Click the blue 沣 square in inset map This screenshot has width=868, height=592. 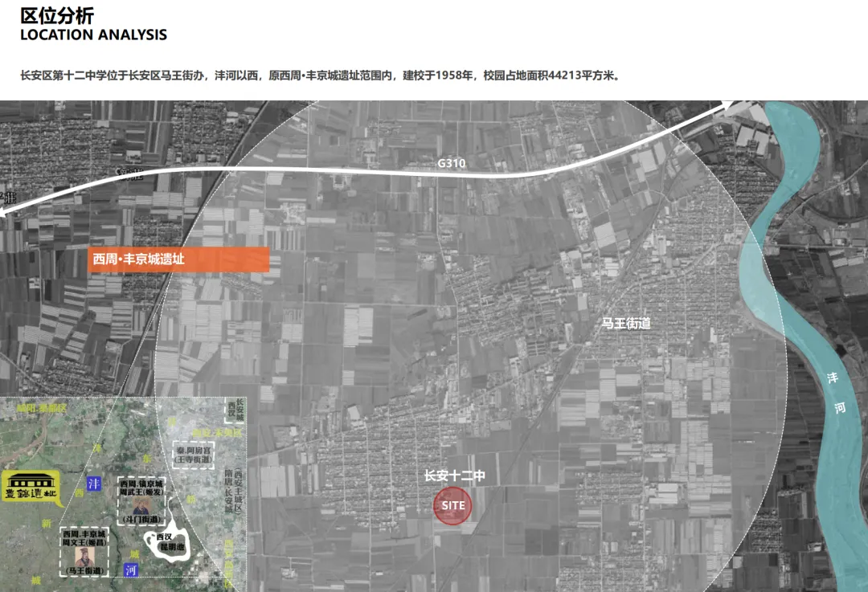(93, 484)
